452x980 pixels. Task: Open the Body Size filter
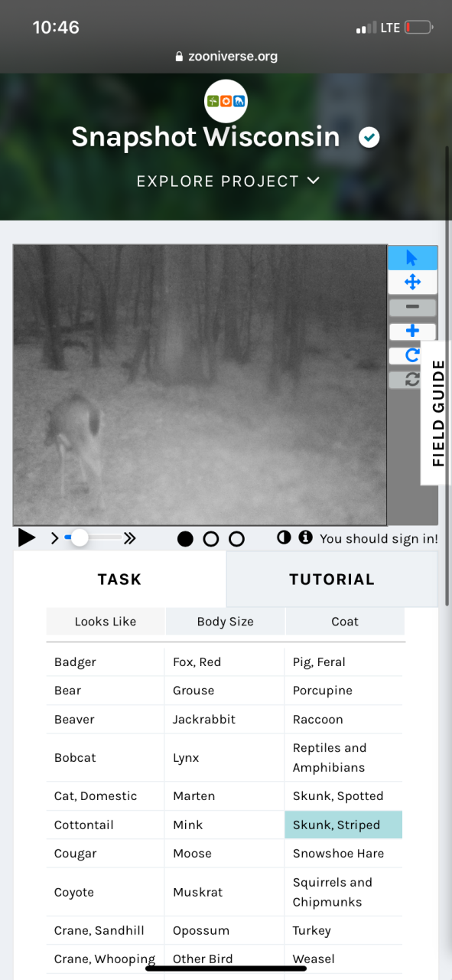[226, 622]
